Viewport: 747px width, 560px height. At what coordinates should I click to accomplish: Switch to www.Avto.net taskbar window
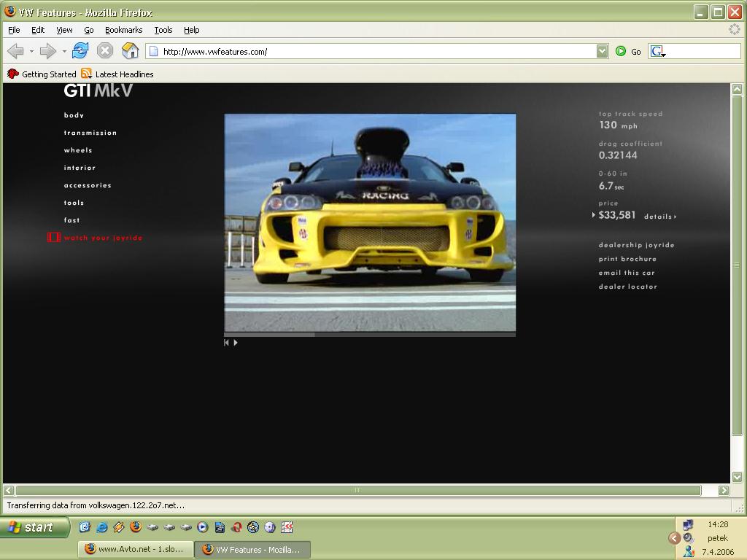pyautogui.click(x=136, y=549)
